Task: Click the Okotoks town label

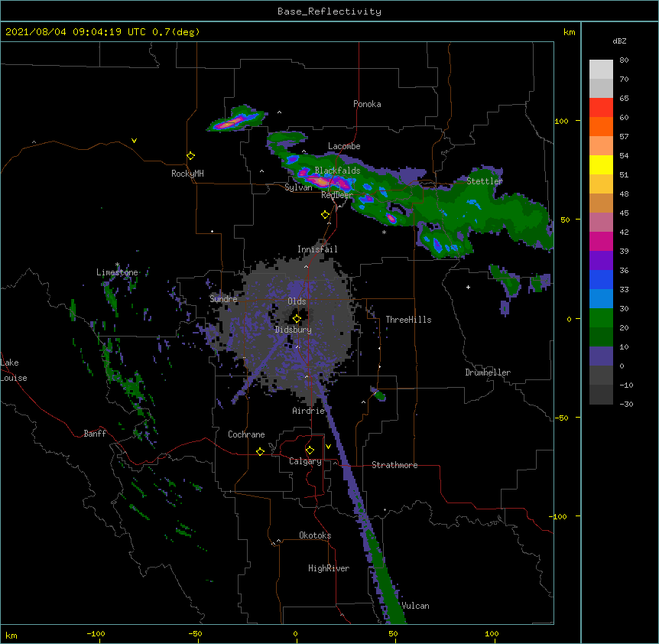Action: coord(315,535)
